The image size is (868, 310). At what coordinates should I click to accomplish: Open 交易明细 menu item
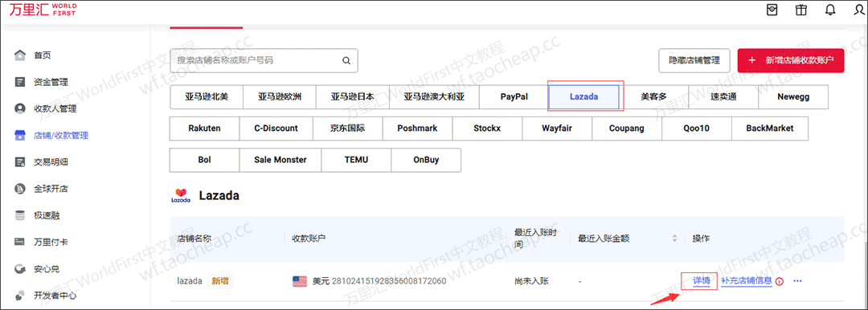click(51, 162)
